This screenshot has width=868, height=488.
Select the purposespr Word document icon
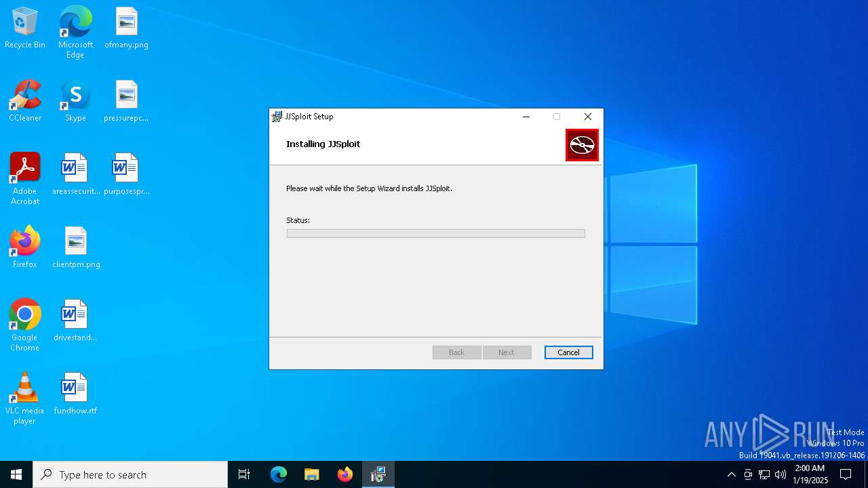click(126, 174)
